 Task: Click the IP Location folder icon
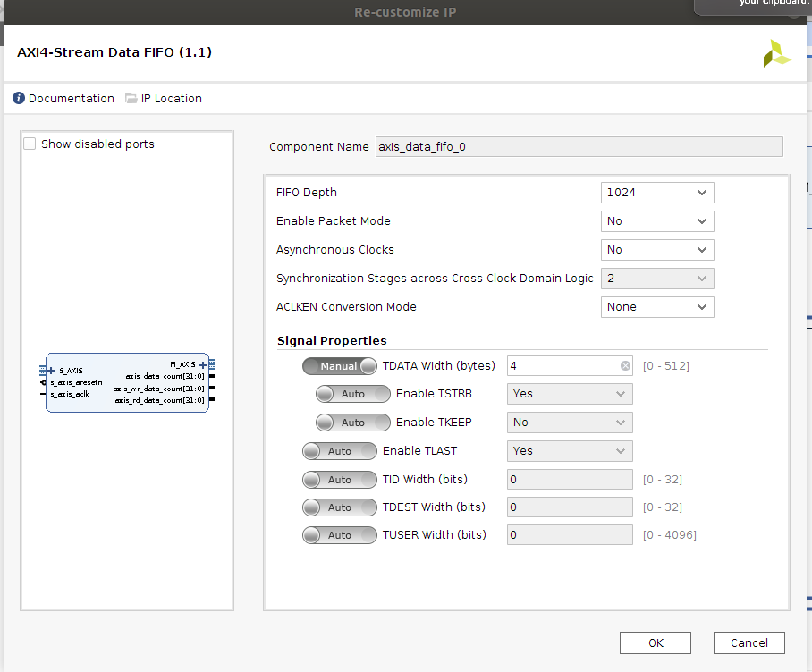(131, 98)
